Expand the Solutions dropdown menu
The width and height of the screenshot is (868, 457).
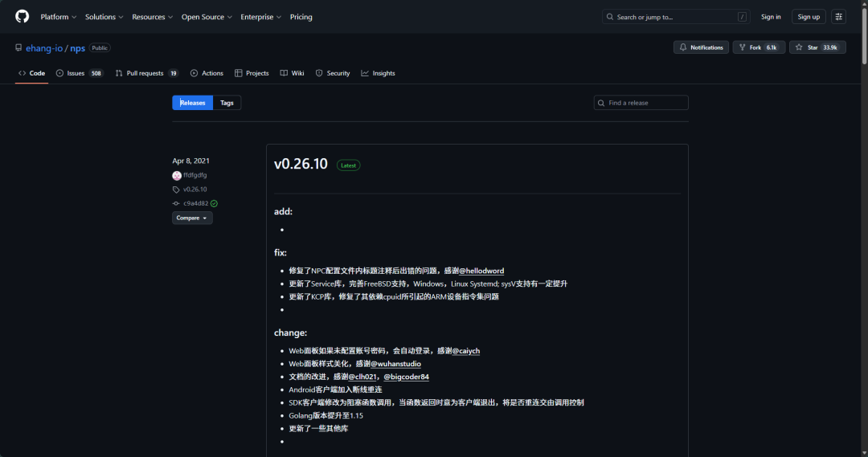pyautogui.click(x=104, y=17)
